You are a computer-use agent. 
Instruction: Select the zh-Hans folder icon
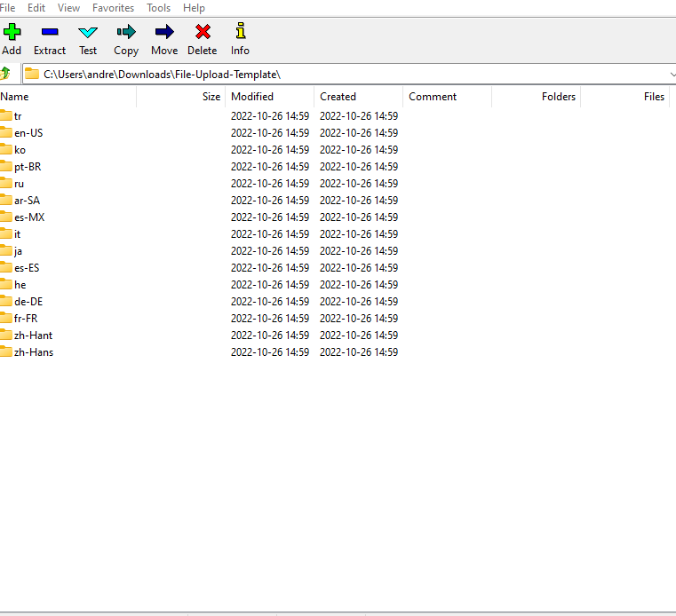6,352
